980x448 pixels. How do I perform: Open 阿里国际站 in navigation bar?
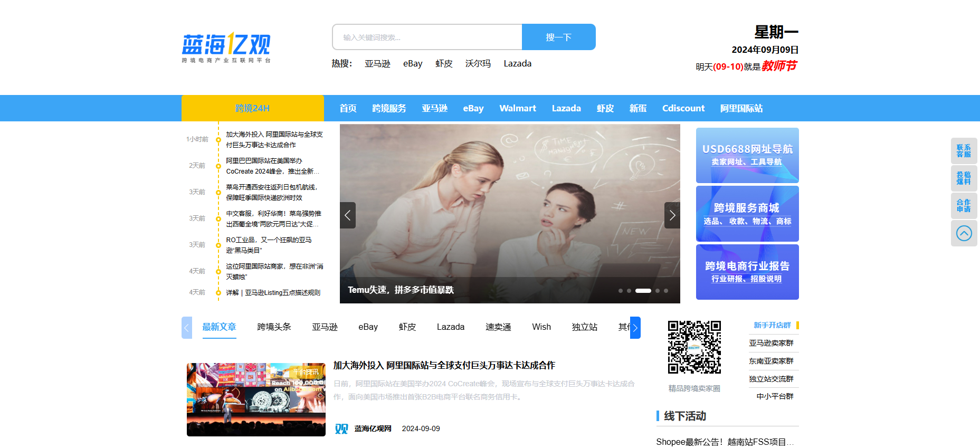coord(741,108)
